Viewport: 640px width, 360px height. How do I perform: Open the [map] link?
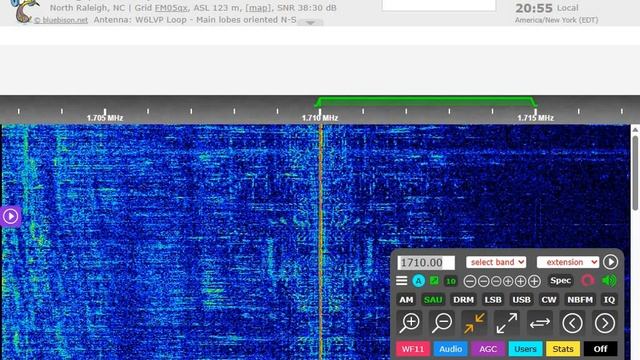pyautogui.click(x=258, y=8)
